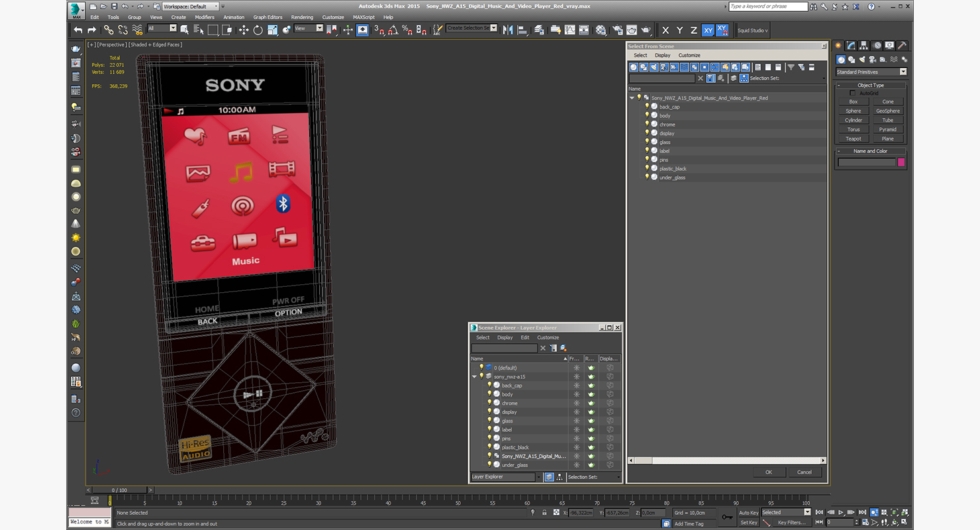This screenshot has width=980, height=530.
Task: Open the key mode Selected dropdown
Action: 786,512
